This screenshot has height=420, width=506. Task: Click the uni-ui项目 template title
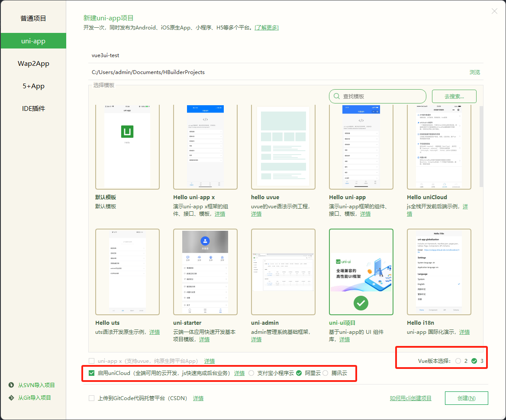[342, 323]
